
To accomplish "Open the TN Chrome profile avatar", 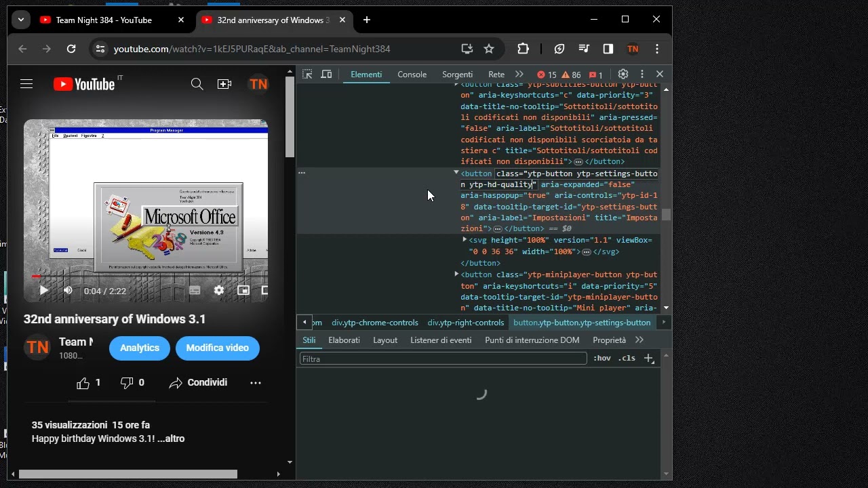I will pyautogui.click(x=633, y=49).
